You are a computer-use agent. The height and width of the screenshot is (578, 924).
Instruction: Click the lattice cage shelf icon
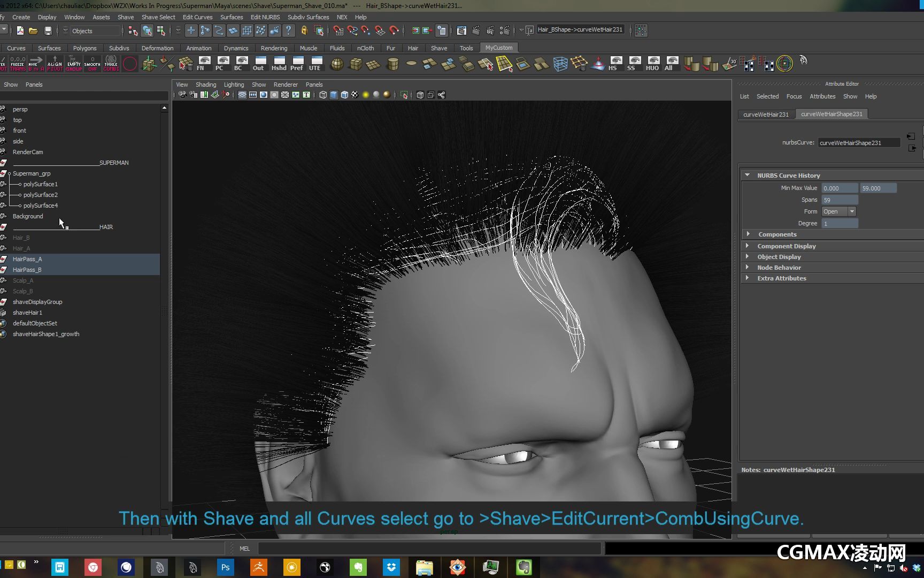560,64
